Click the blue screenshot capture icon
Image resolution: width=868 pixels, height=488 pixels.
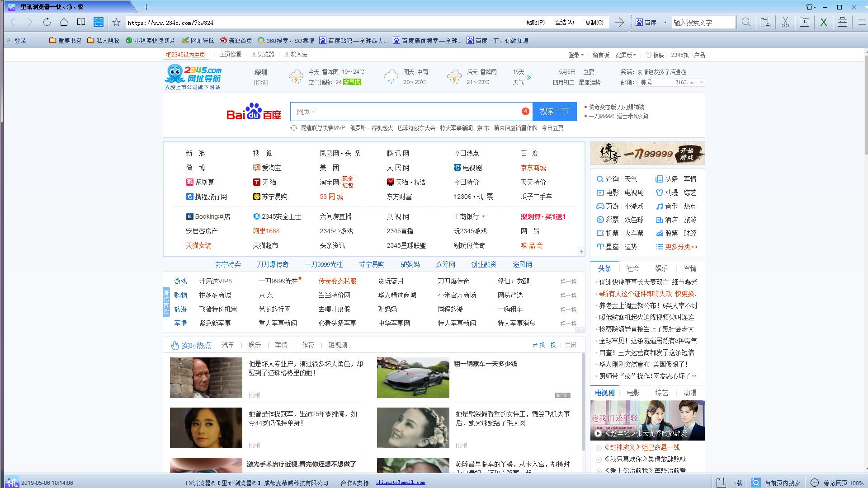[98, 22]
